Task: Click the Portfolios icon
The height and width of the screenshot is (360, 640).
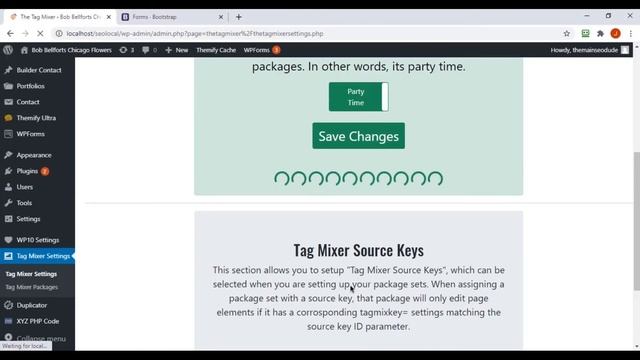Action: [x=8, y=86]
